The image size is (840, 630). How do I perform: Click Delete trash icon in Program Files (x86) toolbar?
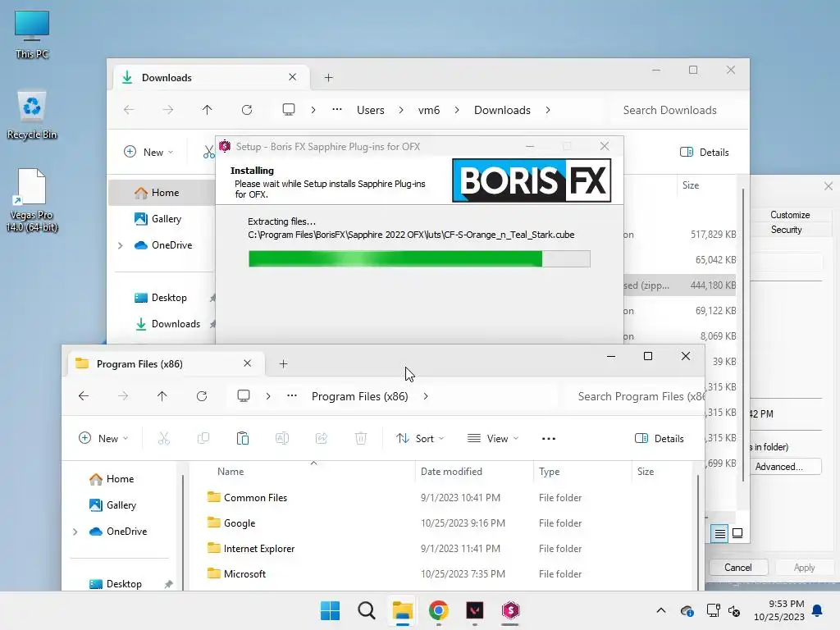point(361,438)
